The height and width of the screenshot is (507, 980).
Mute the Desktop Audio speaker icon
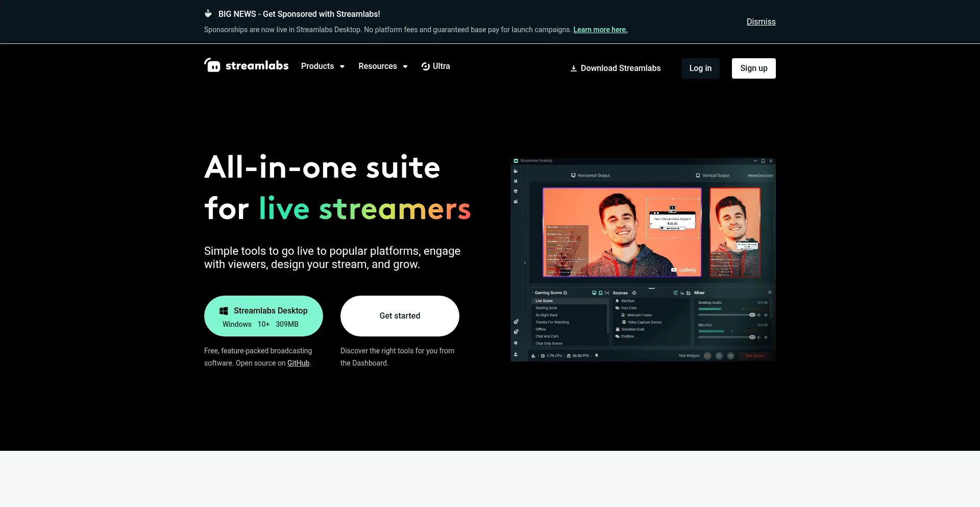coord(759,315)
